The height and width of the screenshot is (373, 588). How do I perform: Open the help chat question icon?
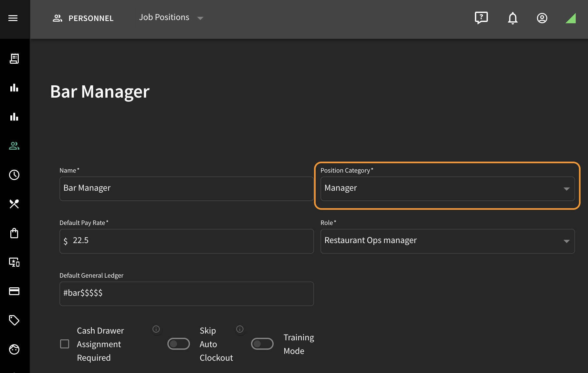point(481,18)
